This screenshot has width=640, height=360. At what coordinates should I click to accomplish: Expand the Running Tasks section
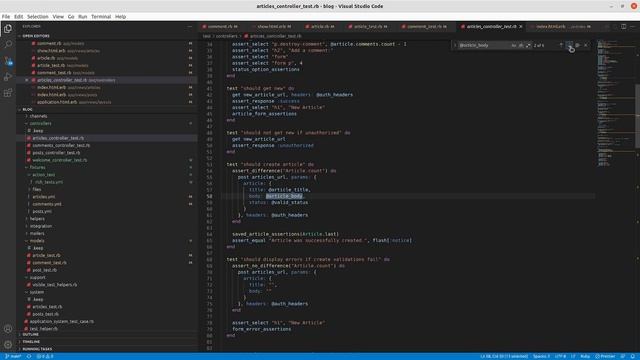(x=107, y=349)
